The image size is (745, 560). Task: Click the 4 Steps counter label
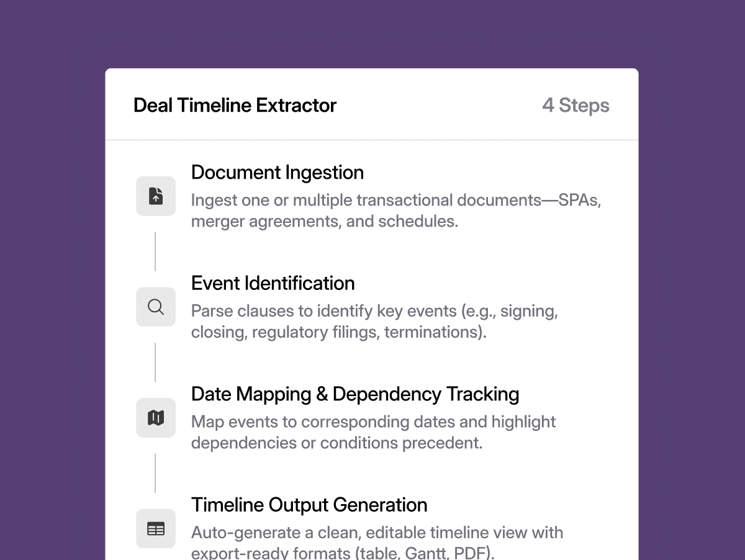pos(576,105)
